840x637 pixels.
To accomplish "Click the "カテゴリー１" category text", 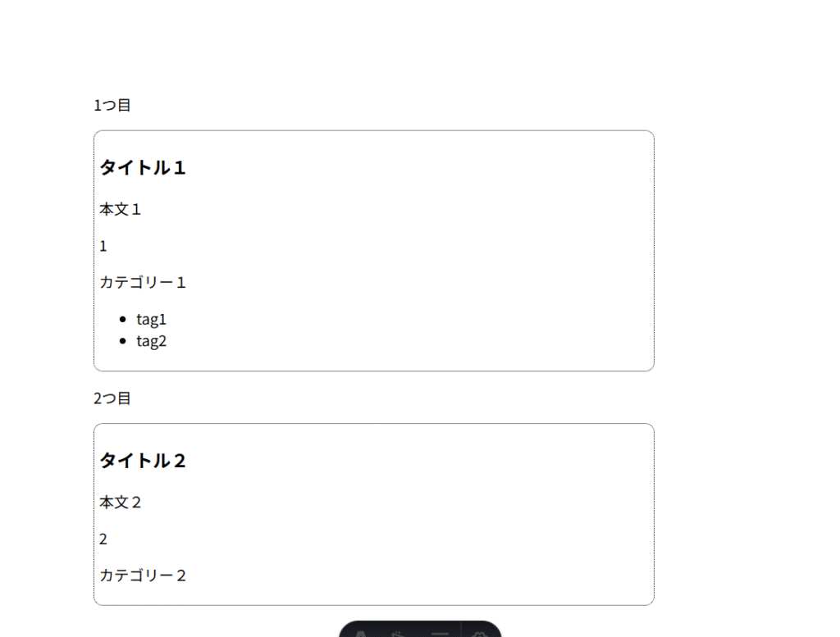I will coord(143,283).
